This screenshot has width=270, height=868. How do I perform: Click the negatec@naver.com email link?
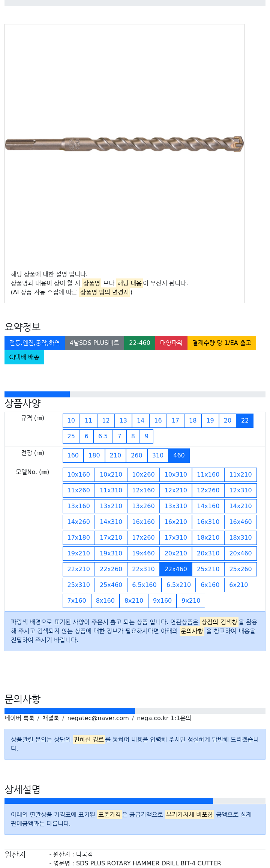pos(98,718)
